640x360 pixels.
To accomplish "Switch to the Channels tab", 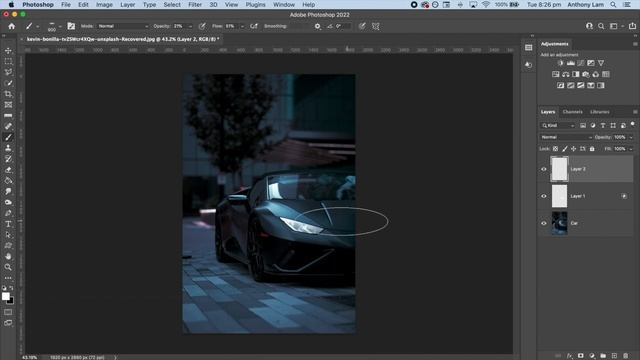I will point(572,112).
